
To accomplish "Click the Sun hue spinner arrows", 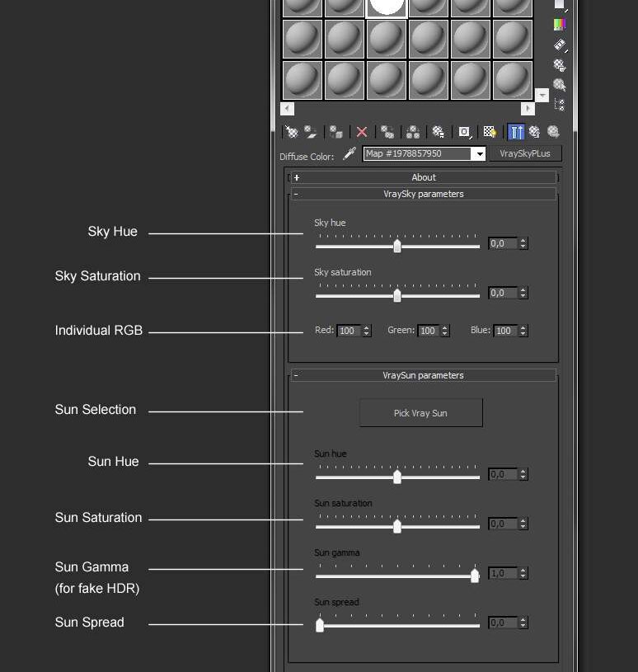I will (523, 474).
